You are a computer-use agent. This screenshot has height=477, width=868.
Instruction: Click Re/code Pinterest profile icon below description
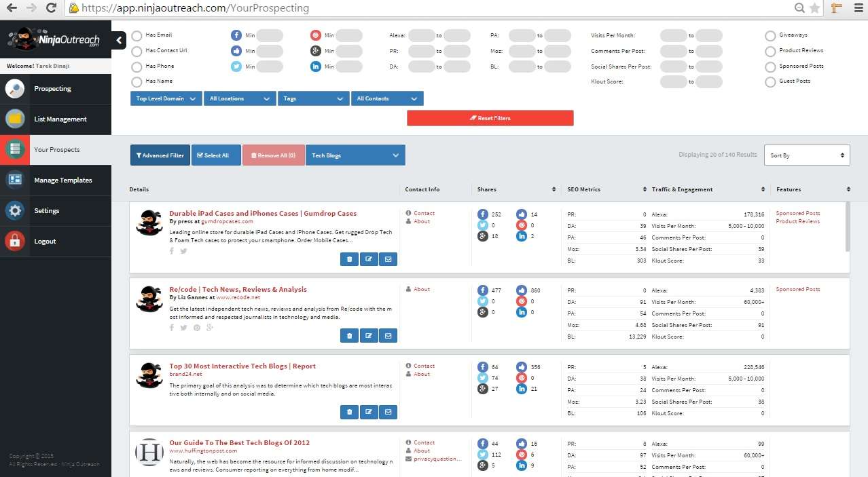coord(197,328)
